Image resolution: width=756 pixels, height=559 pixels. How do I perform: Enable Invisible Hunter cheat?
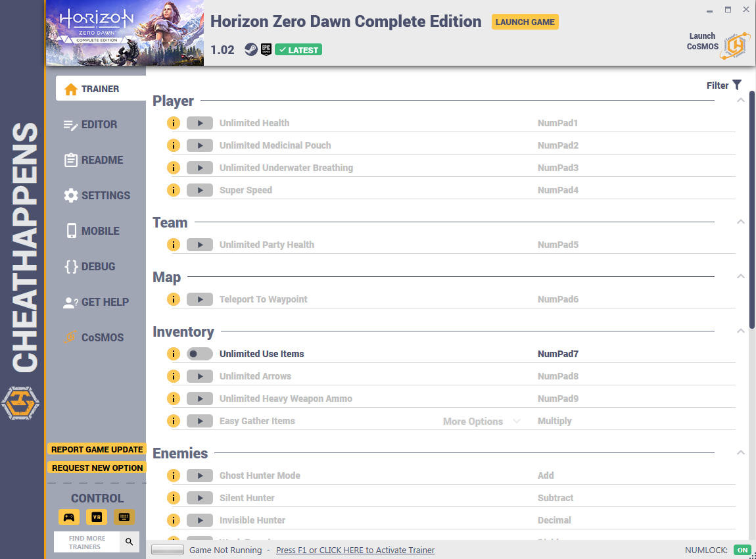(x=200, y=520)
